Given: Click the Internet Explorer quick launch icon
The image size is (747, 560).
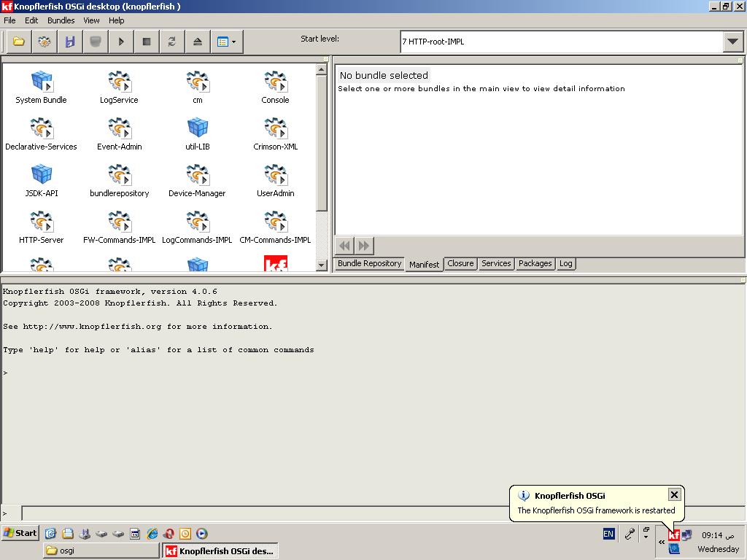Looking at the screenshot, I should [152, 534].
